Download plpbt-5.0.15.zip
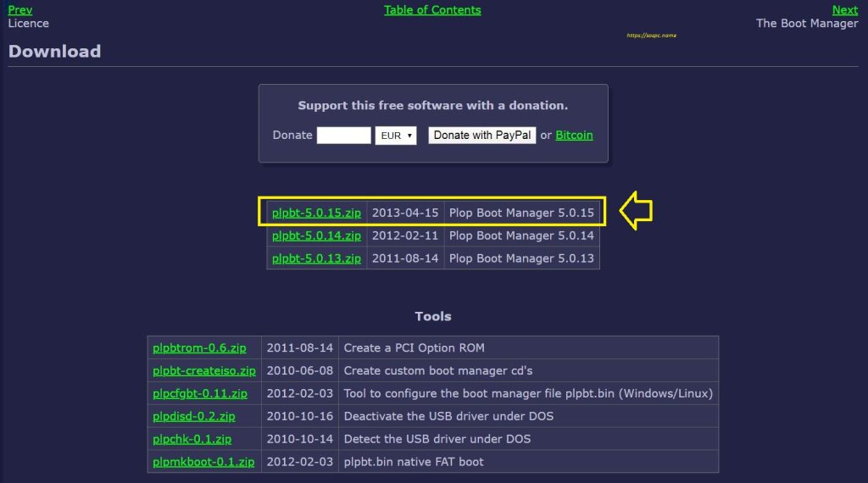Viewport: 868px width, 483px height. tap(316, 213)
